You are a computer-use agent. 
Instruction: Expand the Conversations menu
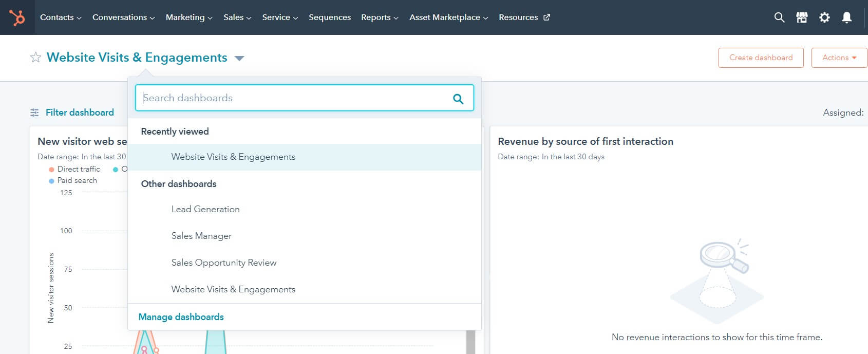point(123,17)
